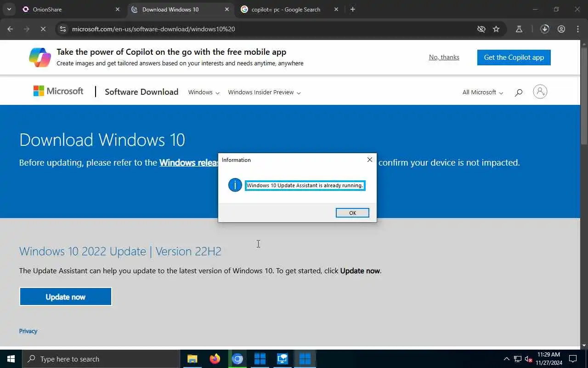Open the browser downloads icon
Screen dimensions: 588x368
[545, 29]
